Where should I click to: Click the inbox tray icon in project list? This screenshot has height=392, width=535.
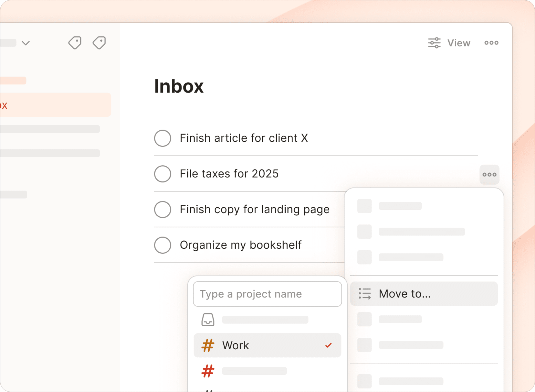pyautogui.click(x=208, y=320)
